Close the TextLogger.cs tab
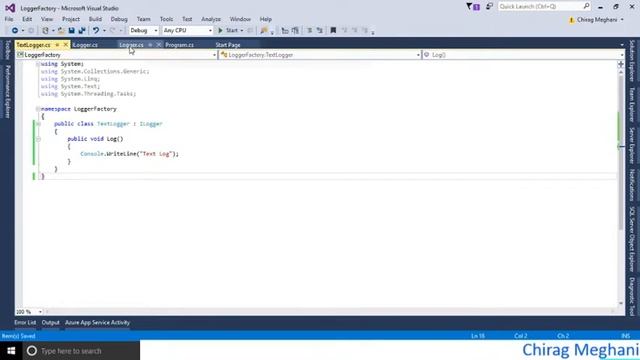 (x=66, y=45)
